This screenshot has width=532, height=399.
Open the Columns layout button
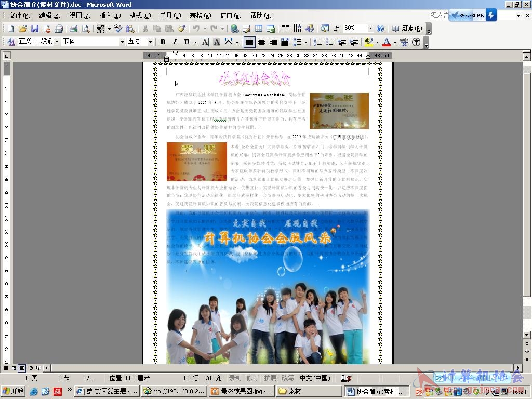coord(285,29)
